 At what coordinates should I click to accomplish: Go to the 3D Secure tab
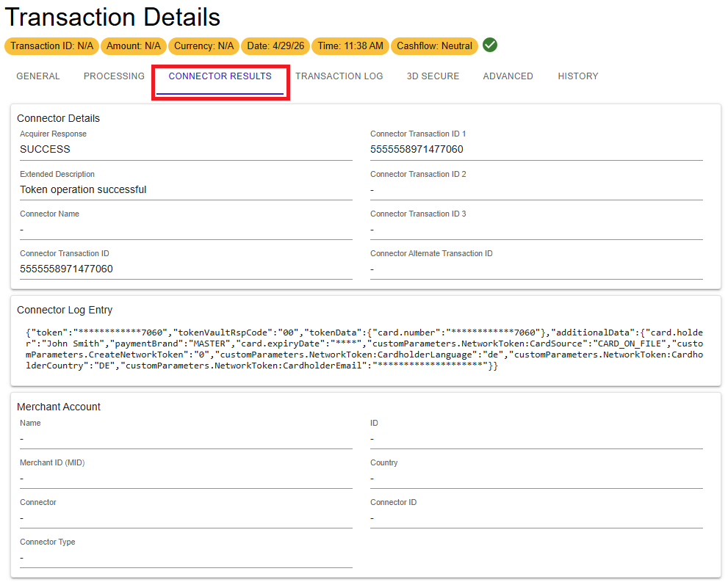coord(433,76)
